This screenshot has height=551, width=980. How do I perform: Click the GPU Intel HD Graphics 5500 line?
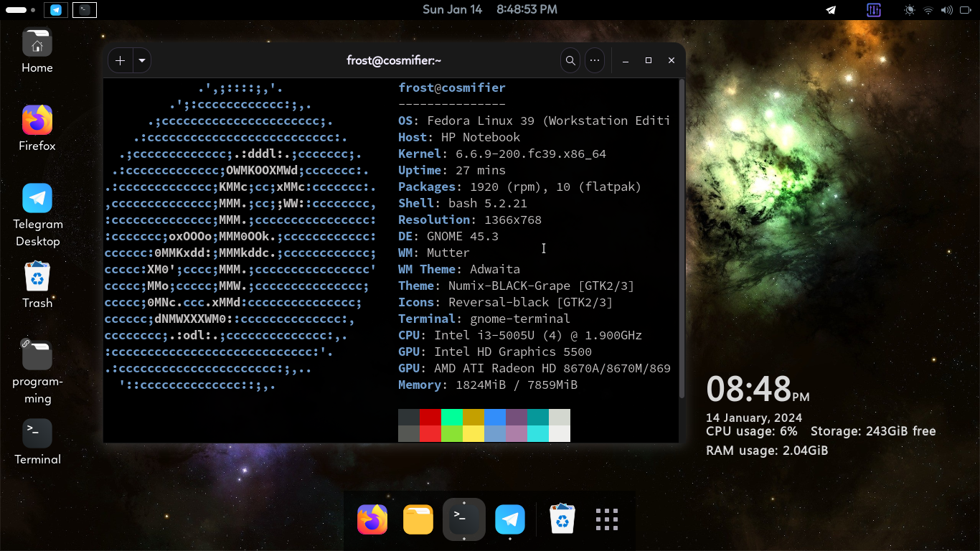tap(495, 352)
